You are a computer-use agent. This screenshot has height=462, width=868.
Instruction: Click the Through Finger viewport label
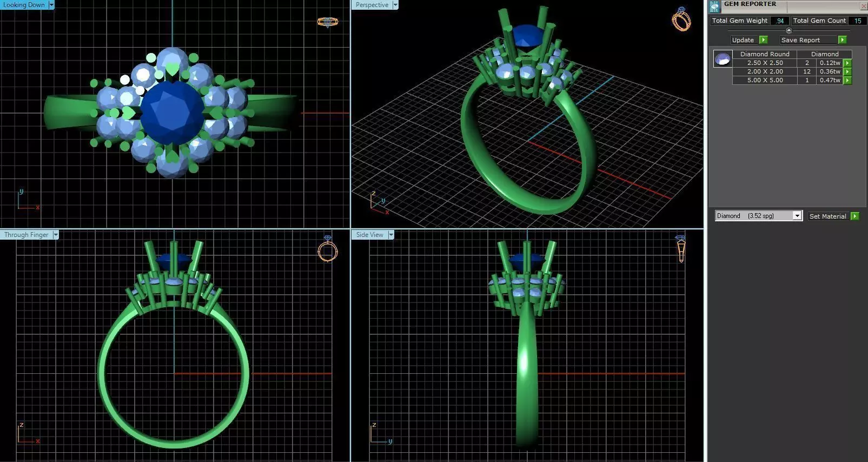coord(26,235)
